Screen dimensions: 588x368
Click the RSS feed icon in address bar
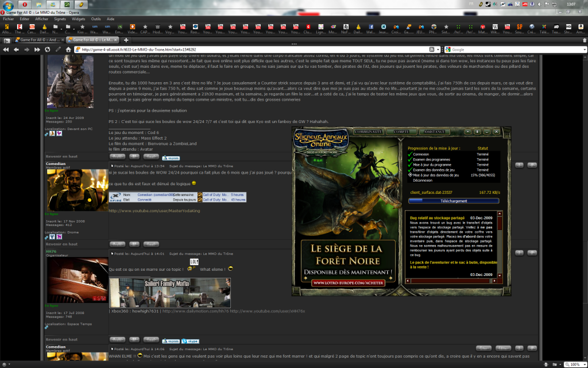432,49
